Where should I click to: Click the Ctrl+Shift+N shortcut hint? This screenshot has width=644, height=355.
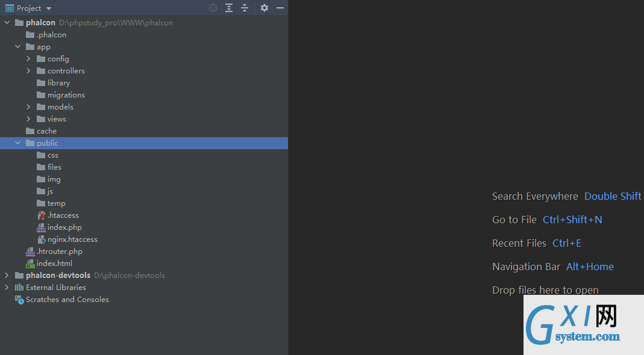click(x=572, y=220)
